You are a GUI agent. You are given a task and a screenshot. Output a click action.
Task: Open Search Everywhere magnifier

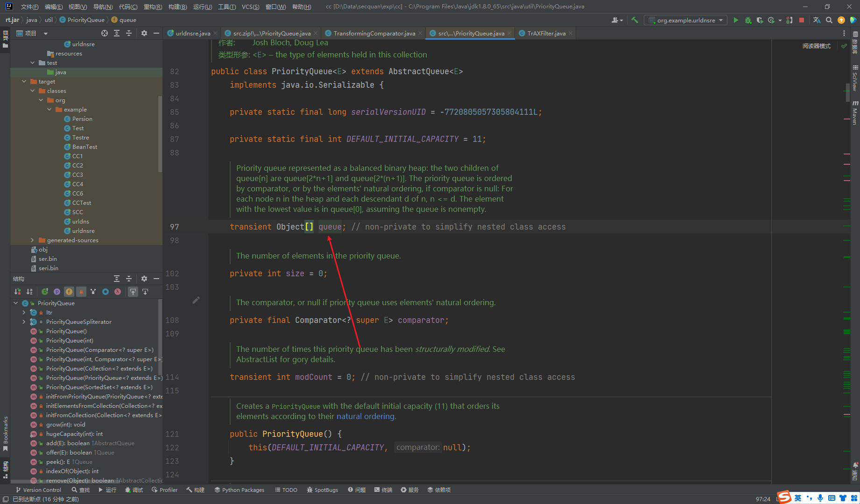pyautogui.click(x=829, y=20)
